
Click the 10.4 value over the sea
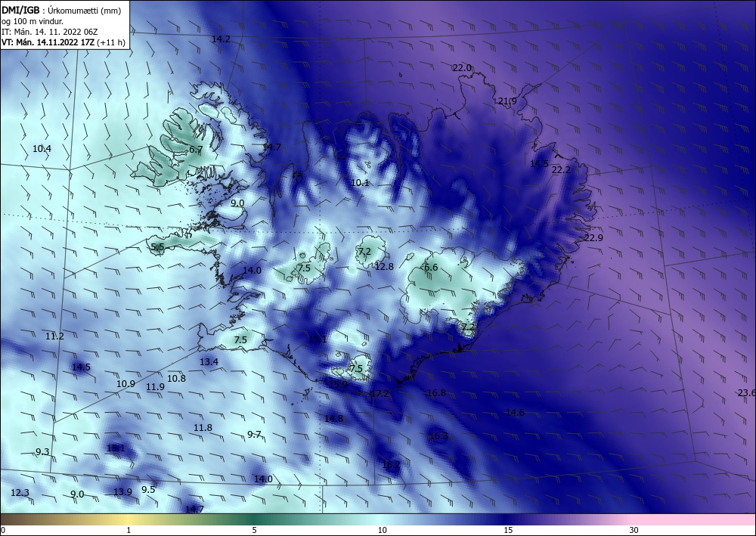(x=42, y=148)
